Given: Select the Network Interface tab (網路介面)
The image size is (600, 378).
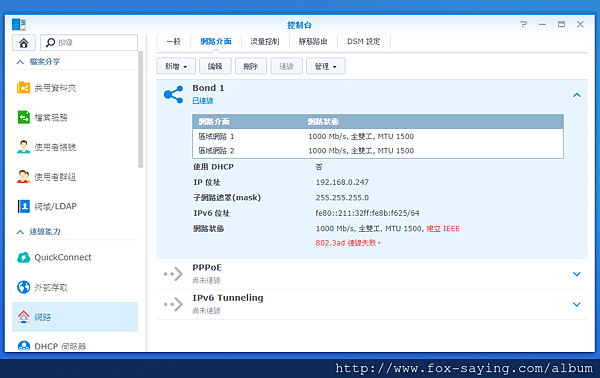Looking at the screenshot, I should 216,41.
